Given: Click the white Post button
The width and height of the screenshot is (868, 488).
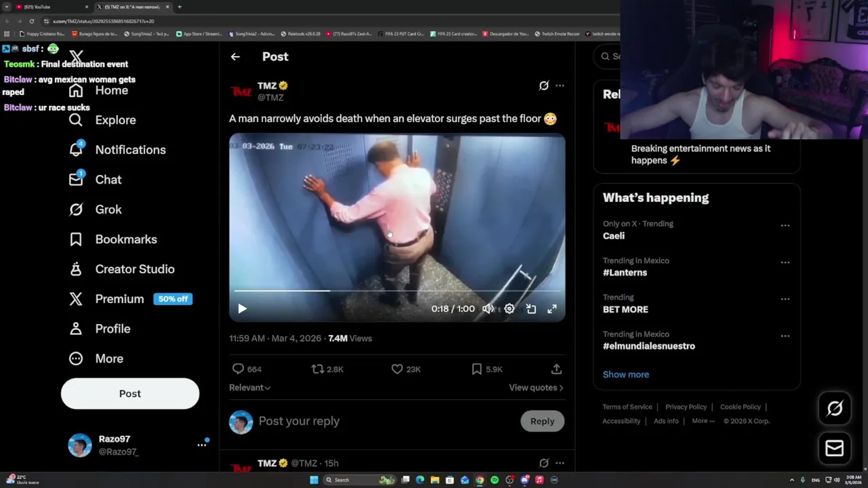Looking at the screenshot, I should pos(130,394).
